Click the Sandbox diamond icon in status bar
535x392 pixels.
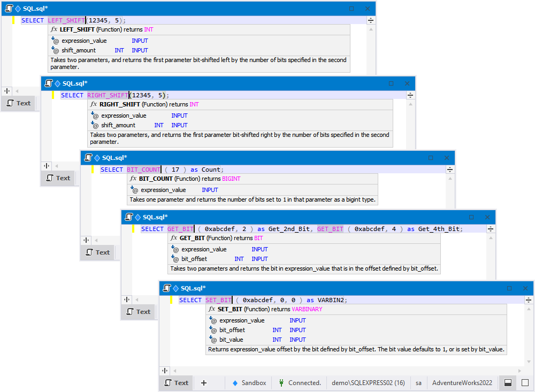tap(235, 383)
